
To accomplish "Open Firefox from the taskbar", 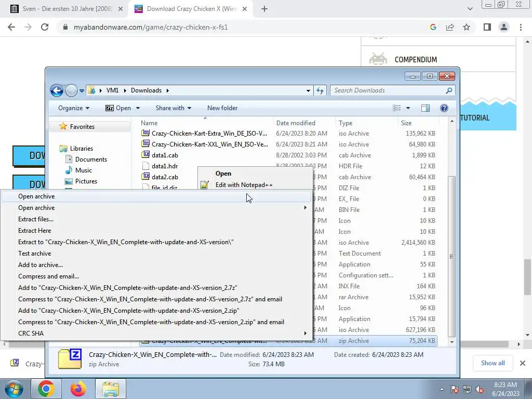I will [78, 389].
